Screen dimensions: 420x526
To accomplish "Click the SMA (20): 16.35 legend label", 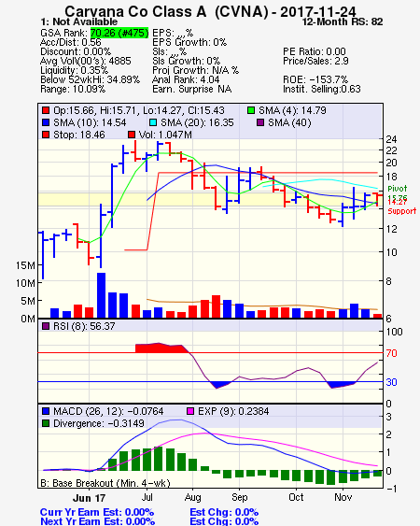I will pyautogui.click(x=197, y=122).
